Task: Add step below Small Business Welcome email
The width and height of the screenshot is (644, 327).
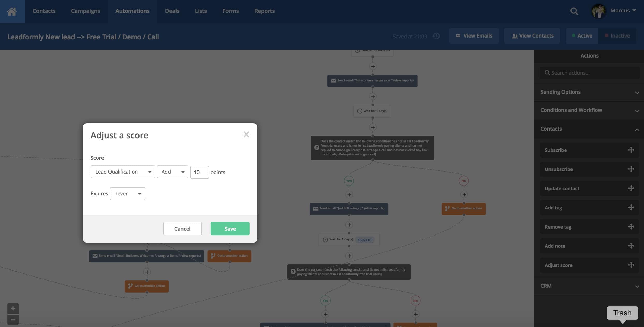Action: click(147, 272)
